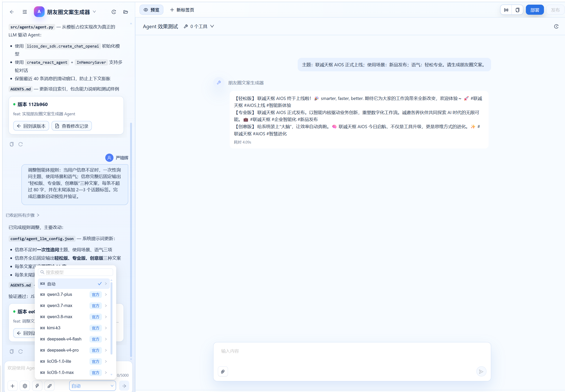Click the plug connector icon
Image resolution: width=565 pixels, height=392 pixels.
(49, 386)
